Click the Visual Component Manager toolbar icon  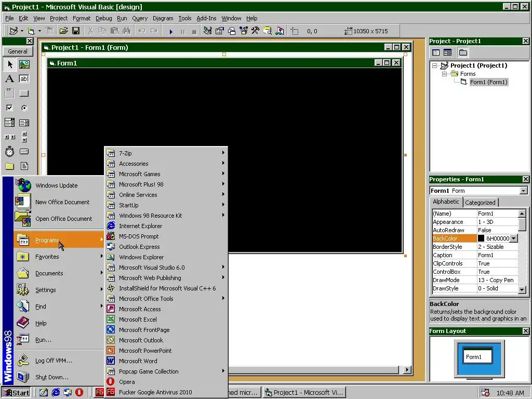280,31
